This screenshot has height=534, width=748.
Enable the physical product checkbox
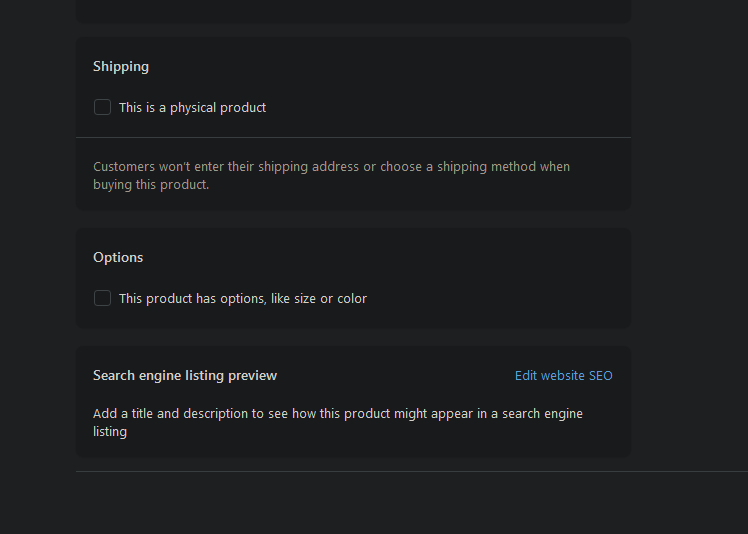coord(102,107)
